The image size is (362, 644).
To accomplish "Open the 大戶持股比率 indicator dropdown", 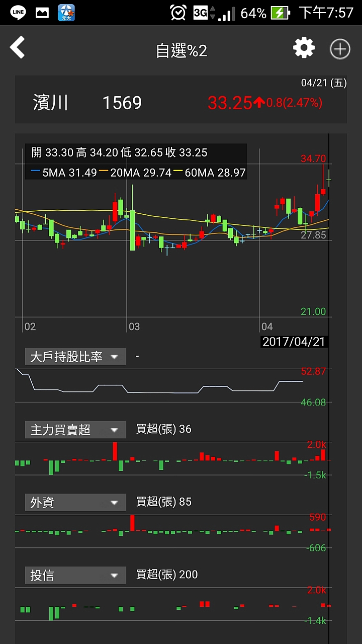I will tap(75, 357).
